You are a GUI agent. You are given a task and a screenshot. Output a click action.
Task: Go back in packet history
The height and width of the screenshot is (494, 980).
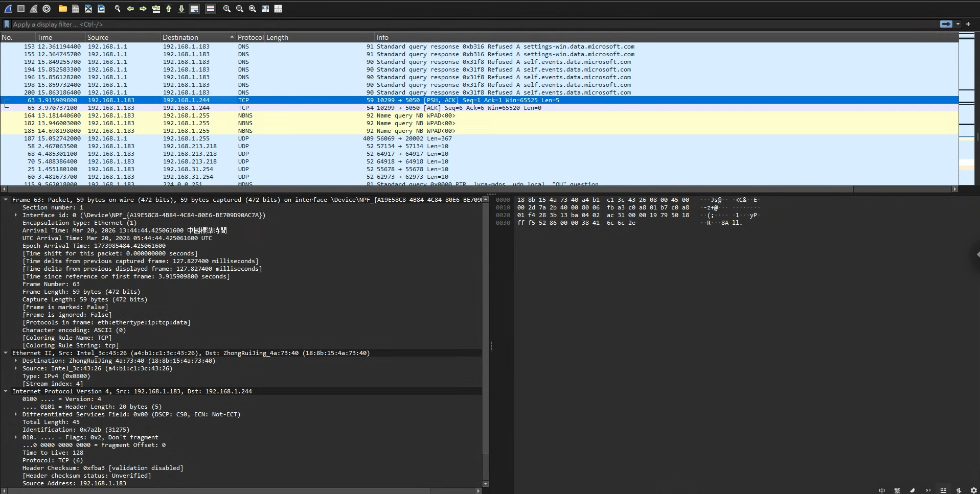[130, 9]
